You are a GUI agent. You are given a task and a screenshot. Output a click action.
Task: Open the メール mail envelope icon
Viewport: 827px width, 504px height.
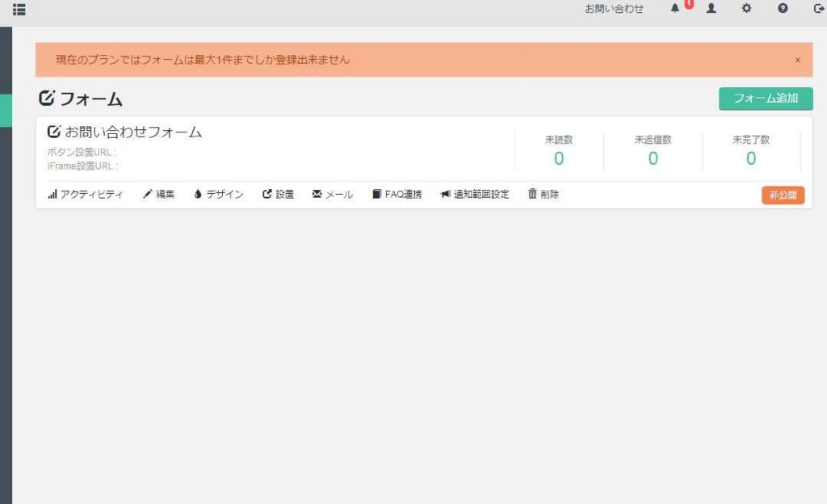(331, 194)
